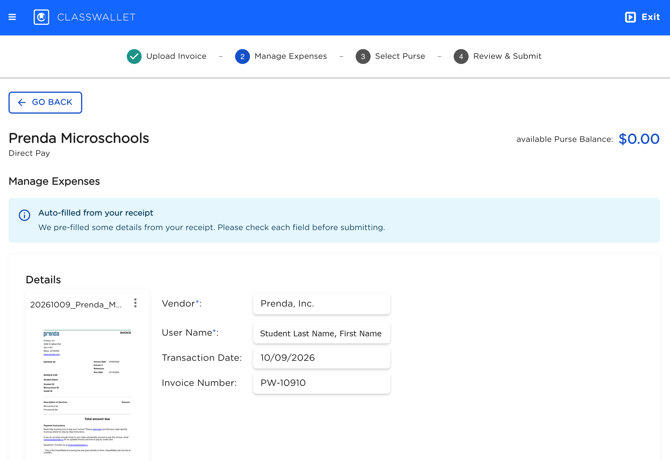The width and height of the screenshot is (670, 461).
Task: Click the pre-filled details notice sentence
Action: 212,227
